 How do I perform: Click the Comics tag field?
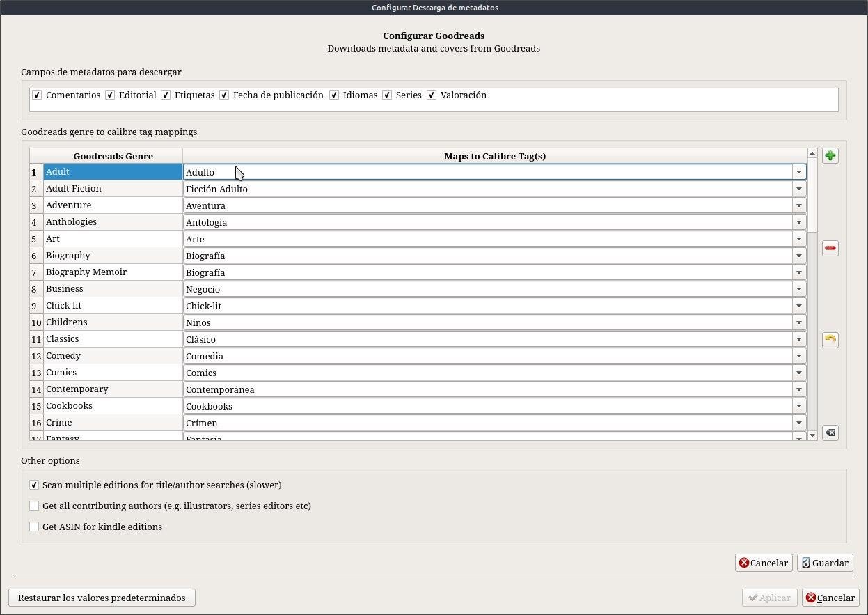click(487, 373)
